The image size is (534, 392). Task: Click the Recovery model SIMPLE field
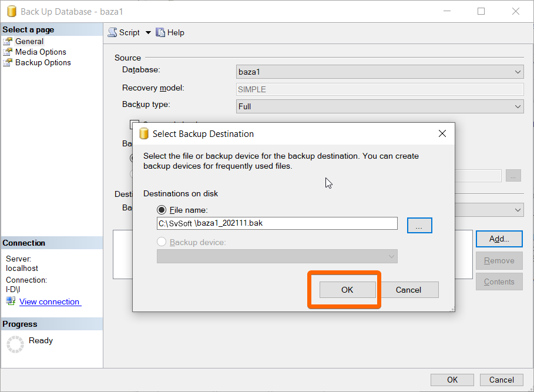tap(379, 89)
